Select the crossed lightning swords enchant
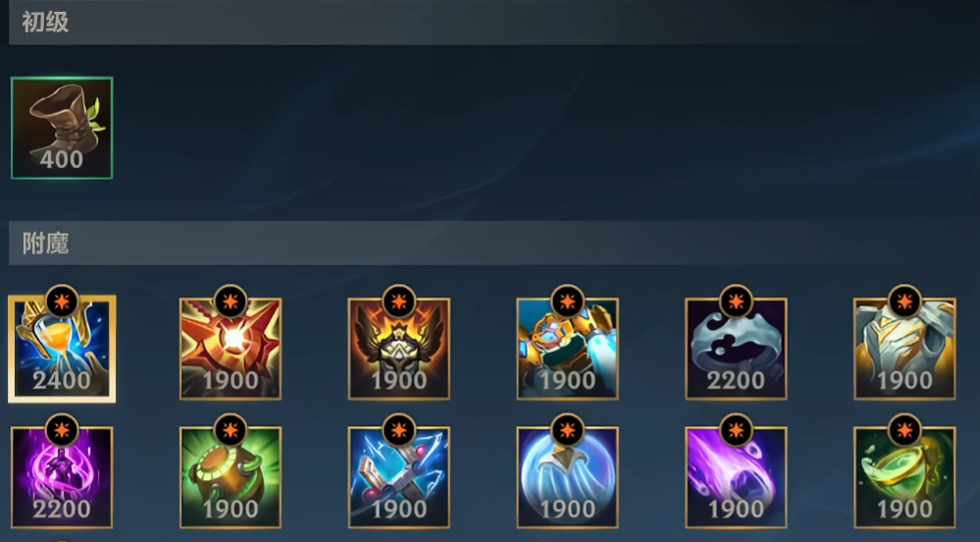Viewport: 980px width, 542px height. tap(398, 477)
